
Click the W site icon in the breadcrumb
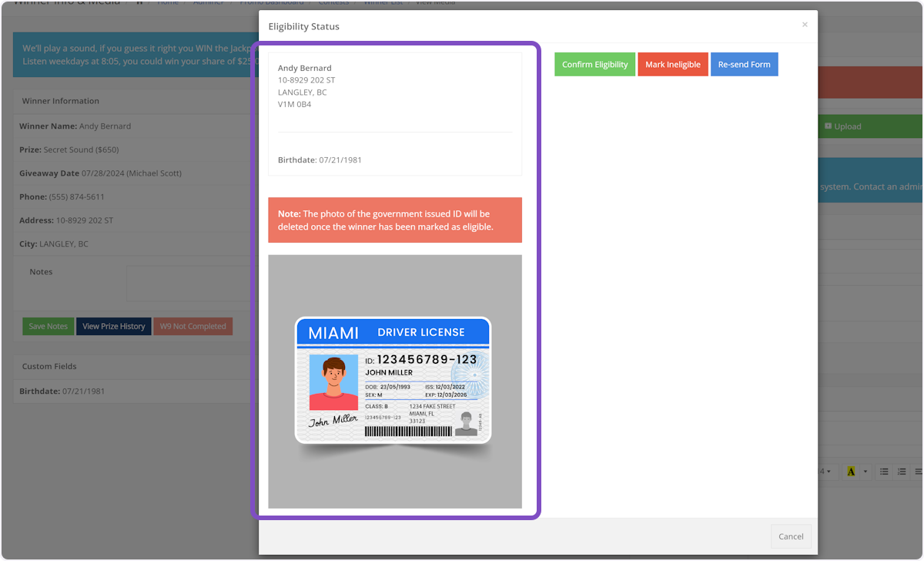(139, 3)
